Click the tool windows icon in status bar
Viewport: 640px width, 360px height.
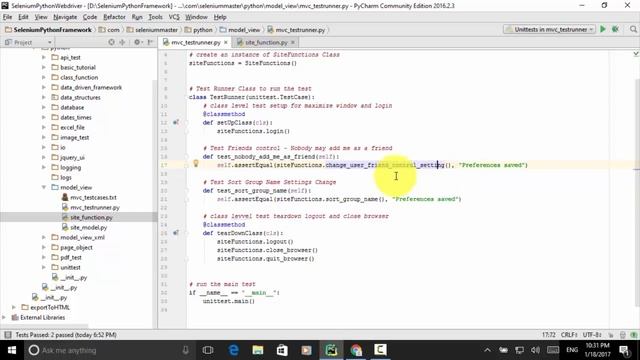click(x=7, y=335)
